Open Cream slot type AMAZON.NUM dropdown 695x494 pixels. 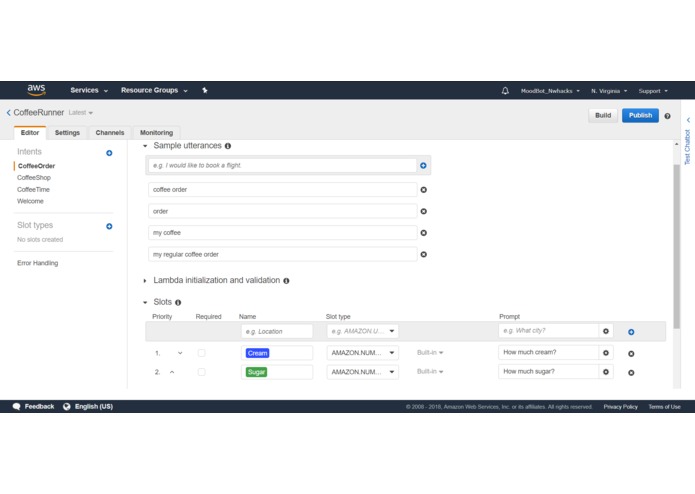point(363,353)
